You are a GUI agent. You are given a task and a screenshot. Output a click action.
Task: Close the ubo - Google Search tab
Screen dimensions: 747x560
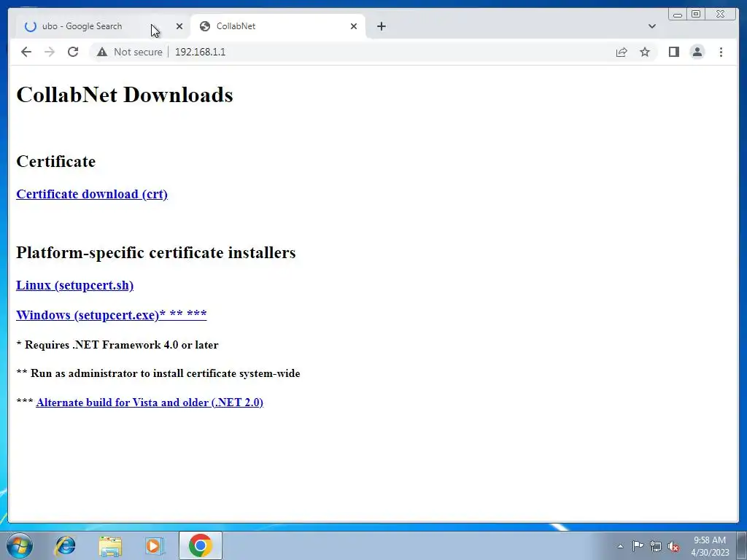pos(179,26)
